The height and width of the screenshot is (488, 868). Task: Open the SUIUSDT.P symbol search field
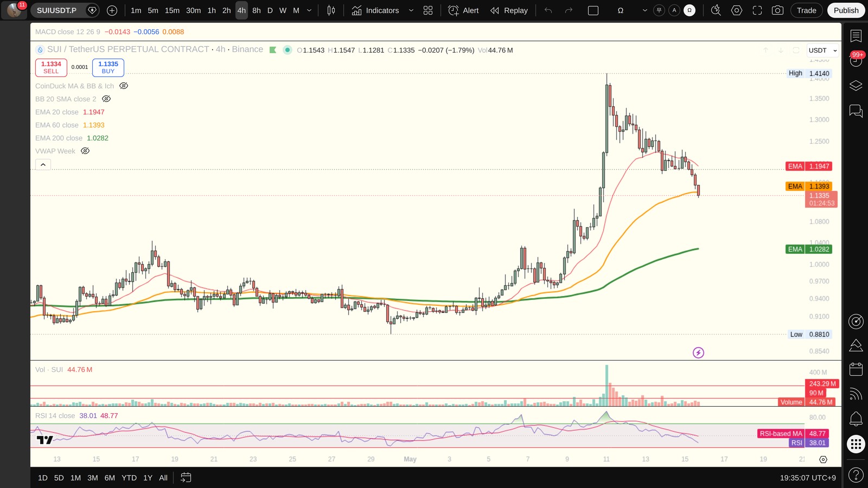[x=57, y=10]
